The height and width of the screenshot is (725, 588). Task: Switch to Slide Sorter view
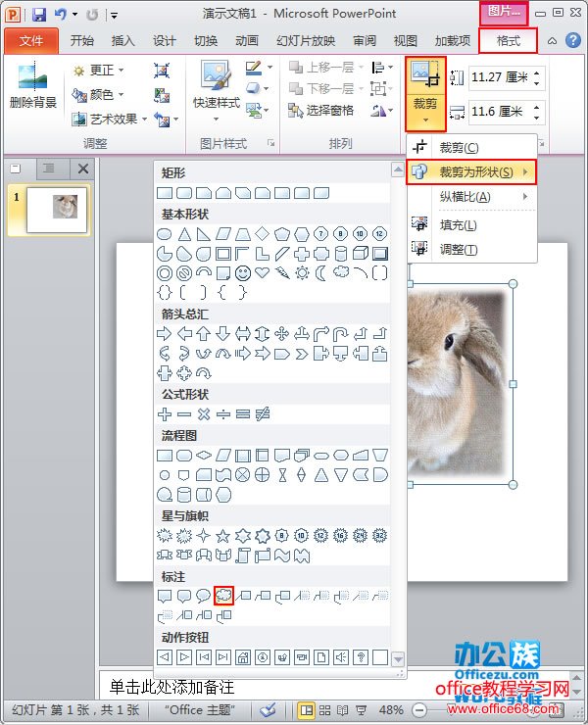click(324, 709)
